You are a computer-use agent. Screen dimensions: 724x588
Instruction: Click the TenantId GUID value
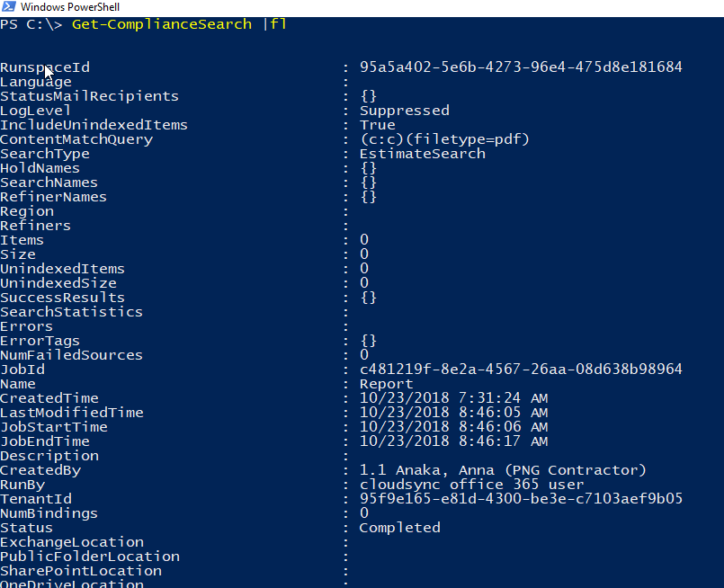click(520, 499)
